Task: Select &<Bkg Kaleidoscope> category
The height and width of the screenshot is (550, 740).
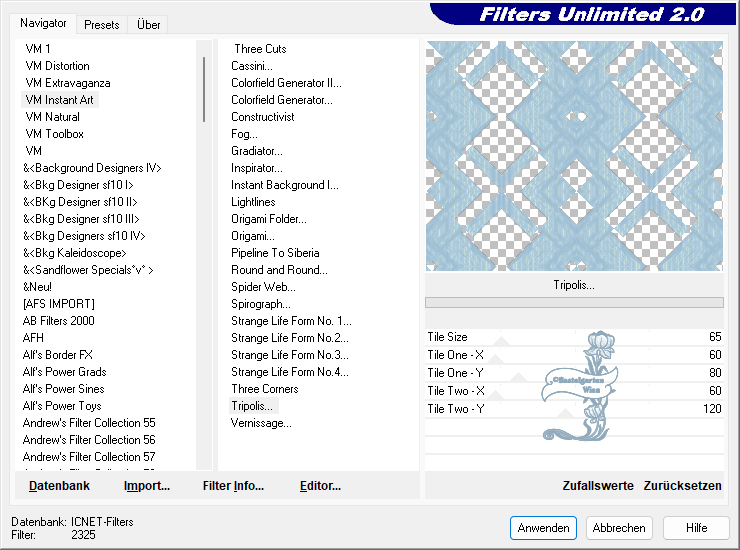Action: [75, 253]
